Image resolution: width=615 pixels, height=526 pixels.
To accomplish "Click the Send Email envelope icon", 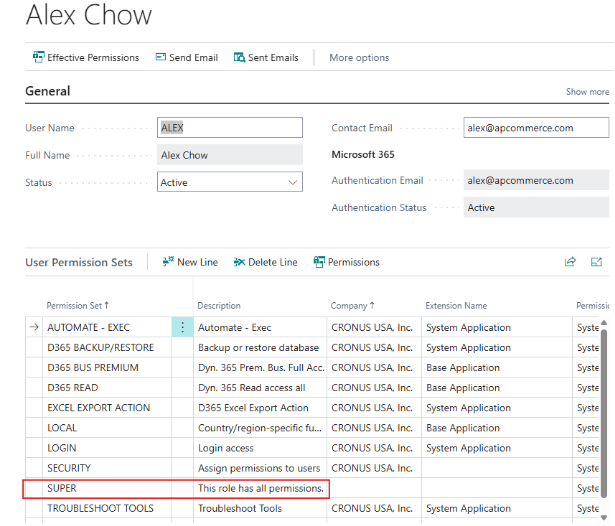I will point(161,58).
